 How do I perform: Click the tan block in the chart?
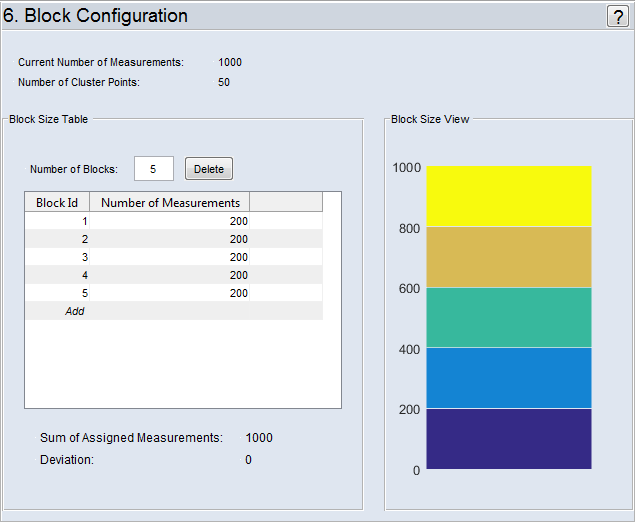(x=509, y=257)
